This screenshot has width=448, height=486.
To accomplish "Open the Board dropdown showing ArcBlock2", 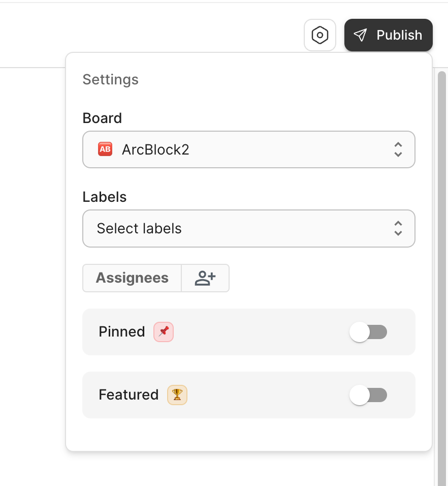I will click(x=248, y=149).
